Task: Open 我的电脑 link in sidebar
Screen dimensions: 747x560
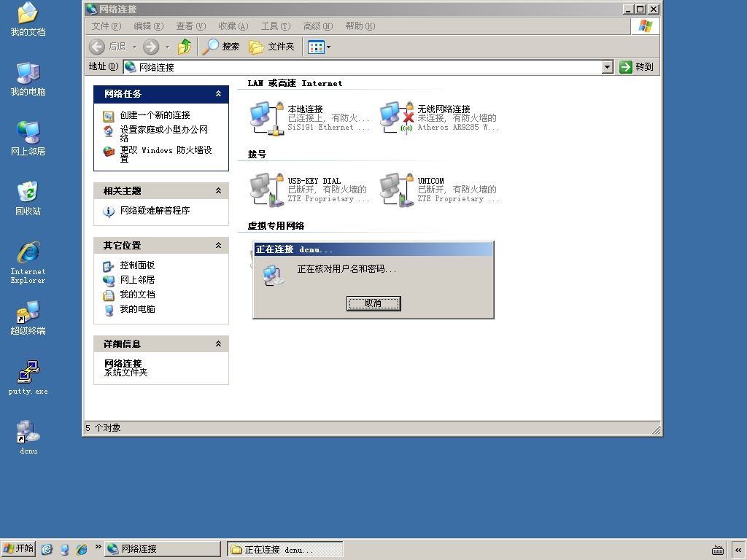Action: coord(137,309)
